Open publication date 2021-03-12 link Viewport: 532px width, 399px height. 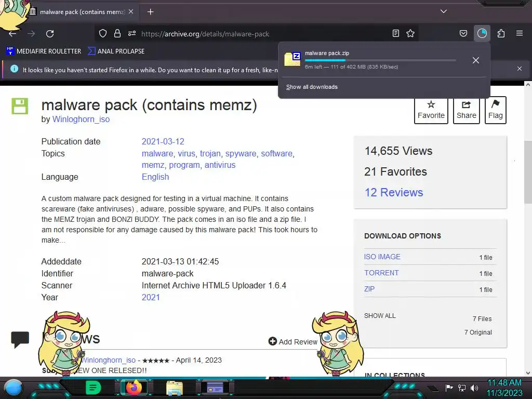[163, 141]
